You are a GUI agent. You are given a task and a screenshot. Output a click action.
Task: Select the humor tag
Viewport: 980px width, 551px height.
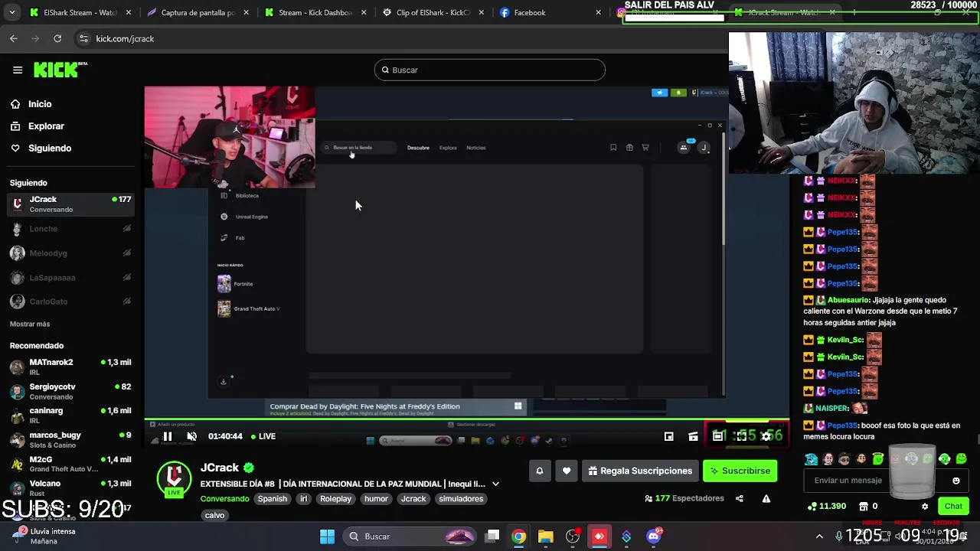[x=376, y=499]
